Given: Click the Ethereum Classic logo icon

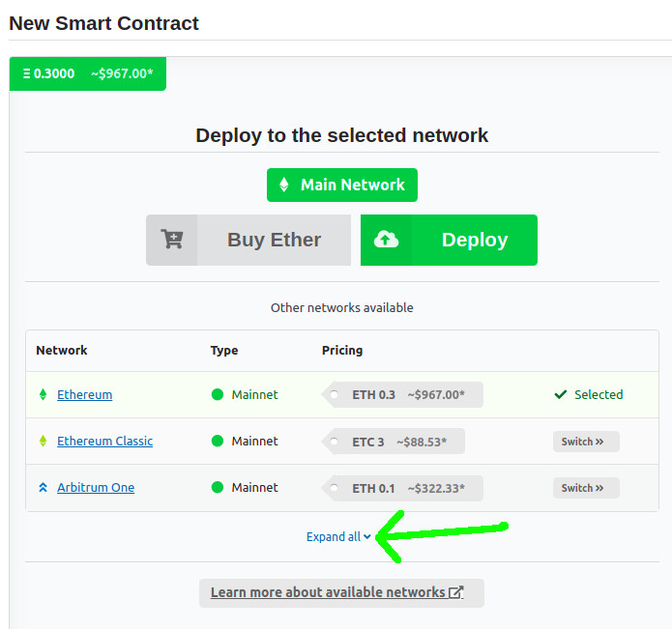Looking at the screenshot, I should [x=43, y=441].
